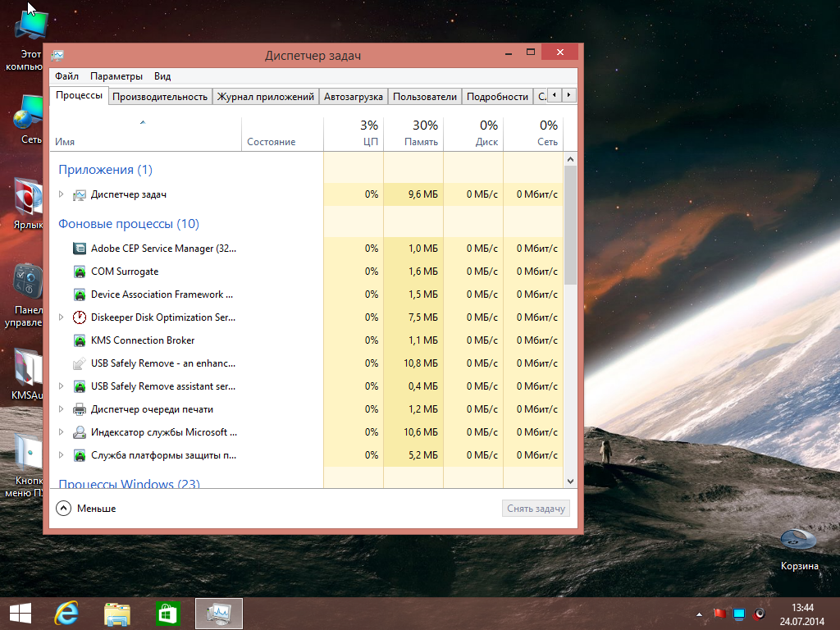This screenshot has width=840, height=630.
Task: Select the Процессы tab
Action: (79, 95)
